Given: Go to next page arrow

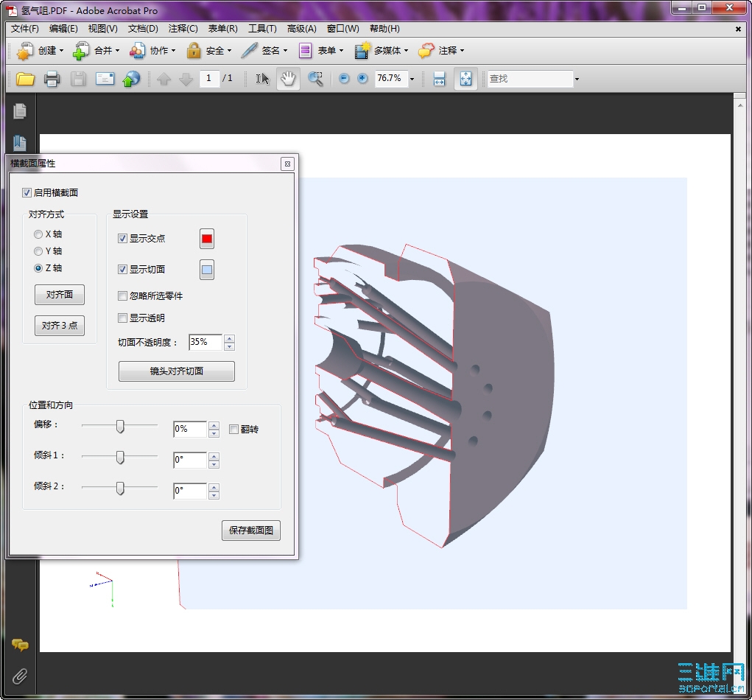Looking at the screenshot, I should tap(186, 79).
